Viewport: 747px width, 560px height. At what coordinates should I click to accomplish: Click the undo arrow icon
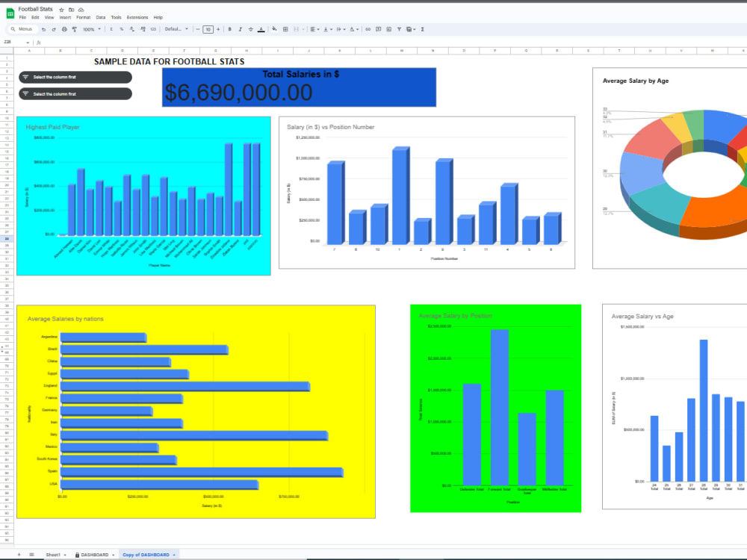44,29
